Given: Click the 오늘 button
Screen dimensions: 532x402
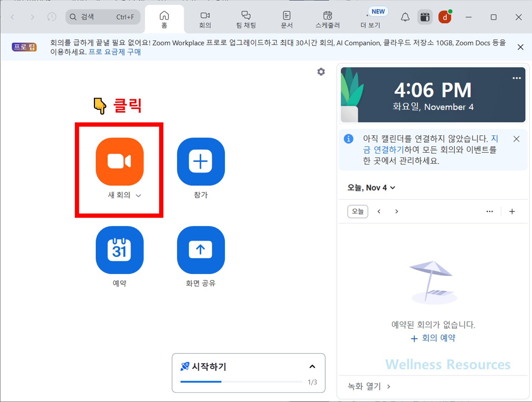Looking at the screenshot, I should pyautogui.click(x=358, y=212).
